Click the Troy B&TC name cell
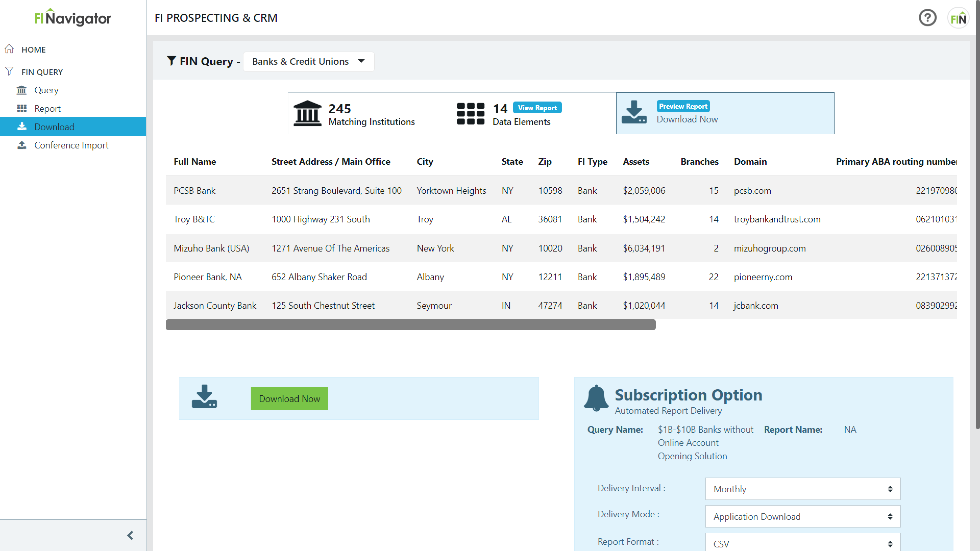Image resolution: width=980 pixels, height=551 pixels. point(194,219)
